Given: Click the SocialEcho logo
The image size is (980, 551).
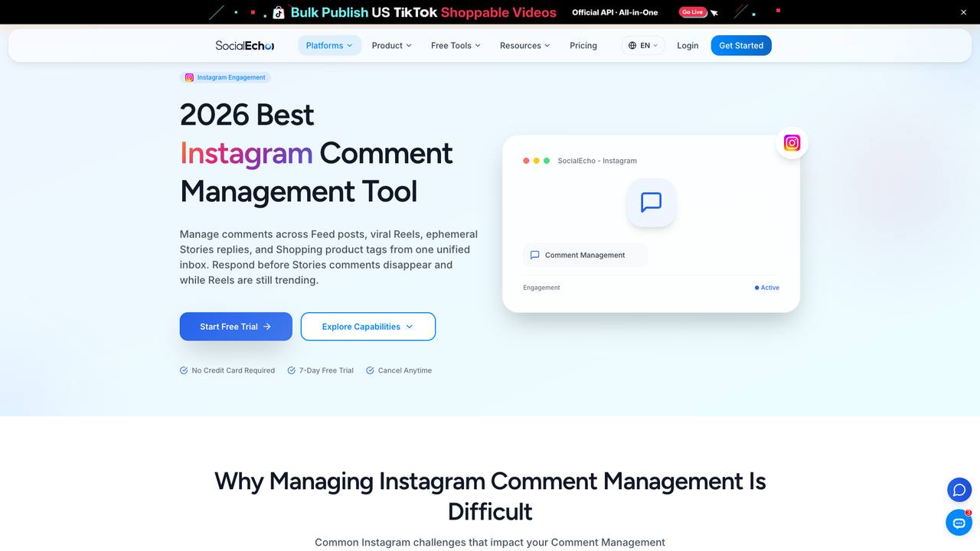Looking at the screenshot, I should [x=244, y=46].
